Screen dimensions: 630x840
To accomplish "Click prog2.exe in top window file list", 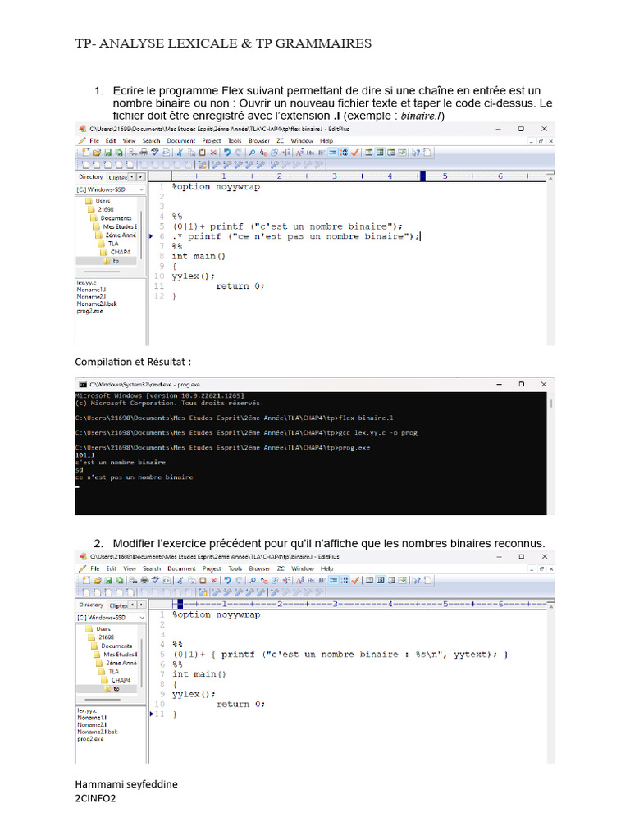I will point(89,311).
